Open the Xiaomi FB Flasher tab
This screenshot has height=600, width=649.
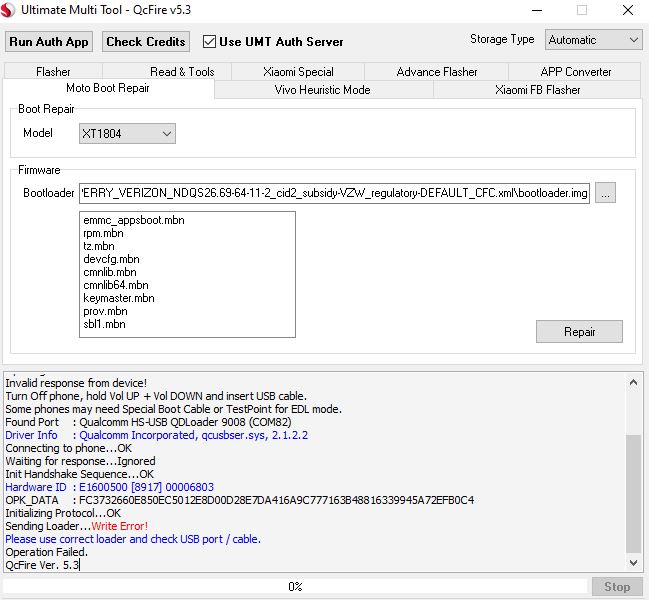click(537, 90)
